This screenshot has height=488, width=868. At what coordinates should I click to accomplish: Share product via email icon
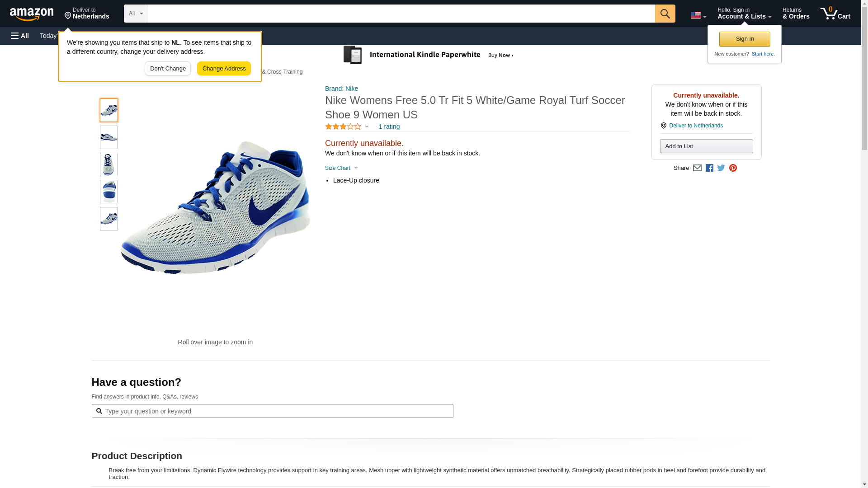697,168
